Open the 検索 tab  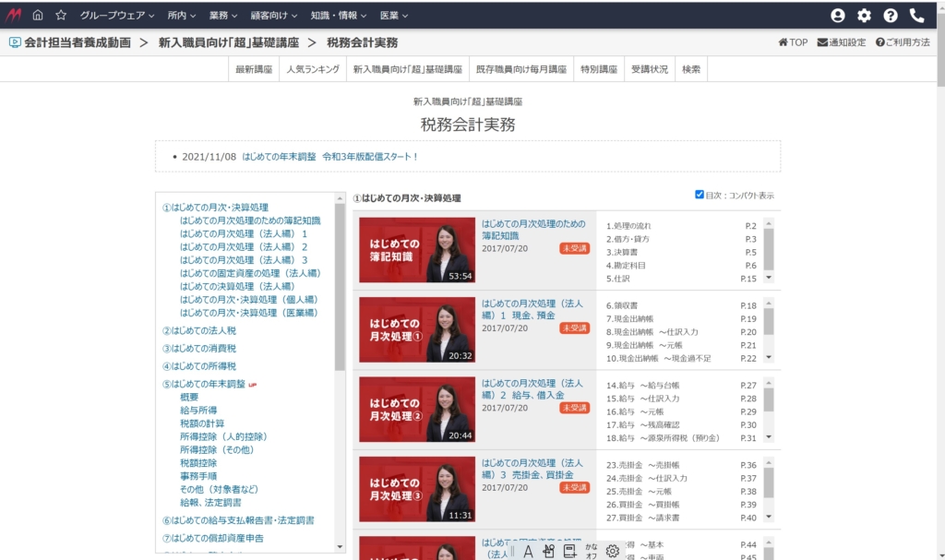pyautogui.click(x=691, y=69)
